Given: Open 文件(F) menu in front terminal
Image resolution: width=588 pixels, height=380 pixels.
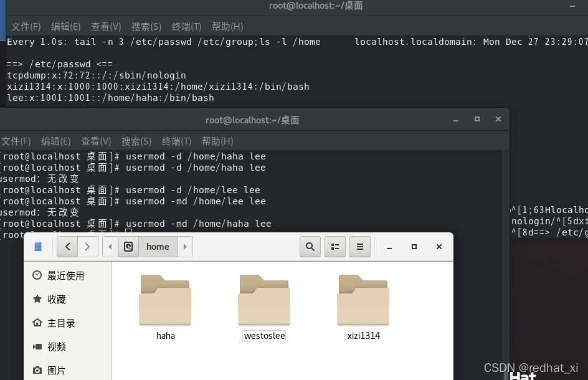Looking at the screenshot, I should 16,141.
